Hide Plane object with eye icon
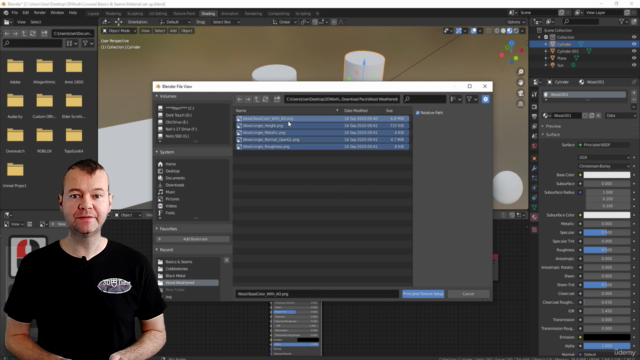Screen dimensions: 640x360 [x=634, y=58]
